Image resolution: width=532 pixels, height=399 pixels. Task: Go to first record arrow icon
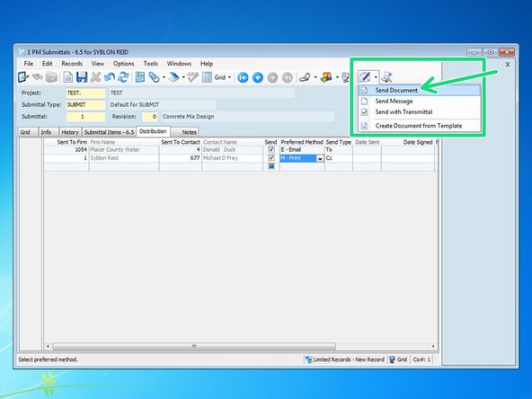[x=243, y=77]
